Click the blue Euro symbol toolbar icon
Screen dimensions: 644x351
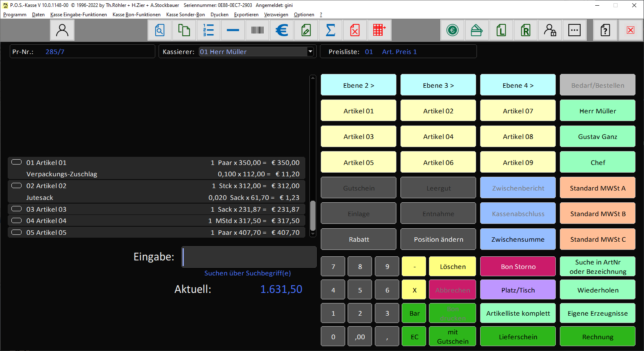pyautogui.click(x=282, y=30)
